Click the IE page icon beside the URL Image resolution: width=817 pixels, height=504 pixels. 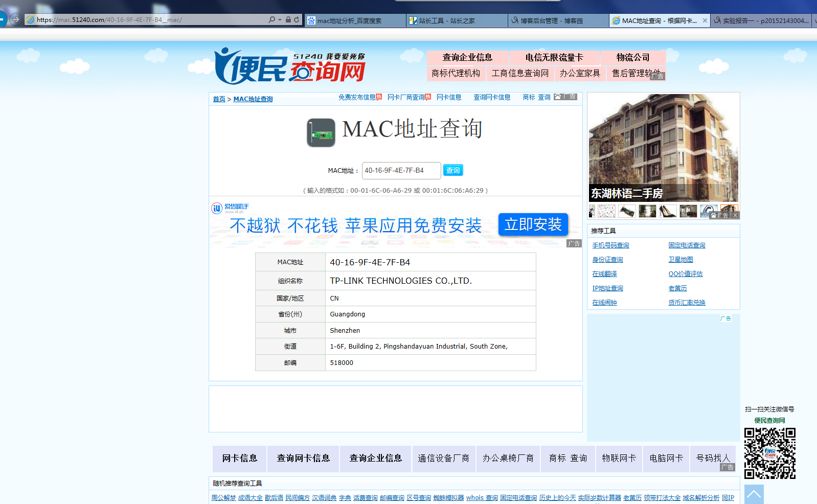pos(31,20)
